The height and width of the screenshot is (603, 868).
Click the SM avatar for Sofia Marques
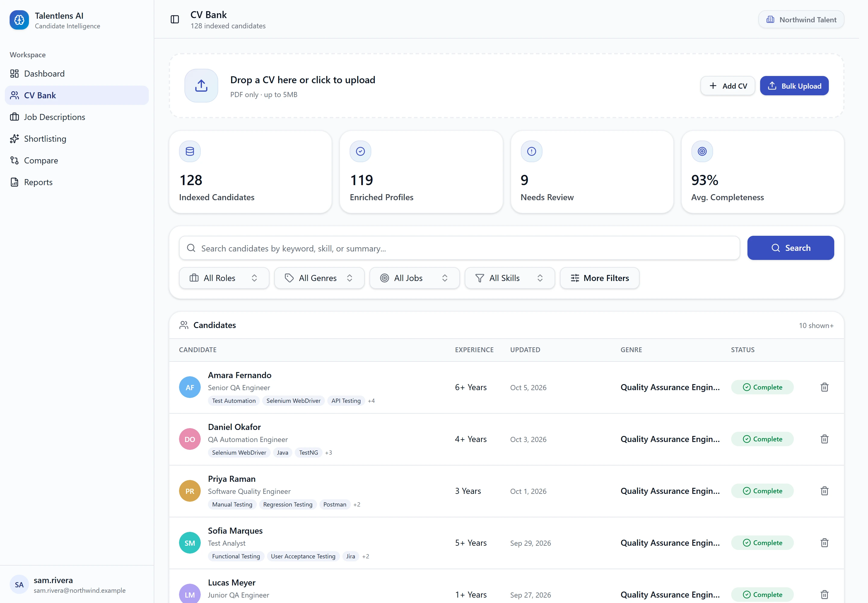pos(190,543)
